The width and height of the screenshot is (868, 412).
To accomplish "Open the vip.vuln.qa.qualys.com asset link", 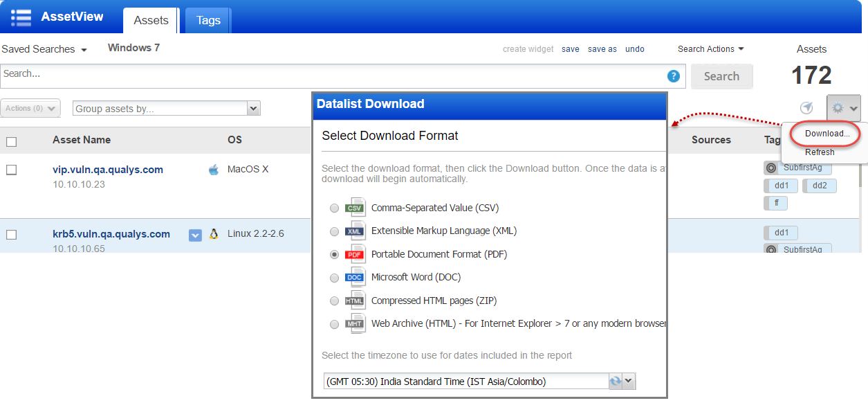I will 108,170.
